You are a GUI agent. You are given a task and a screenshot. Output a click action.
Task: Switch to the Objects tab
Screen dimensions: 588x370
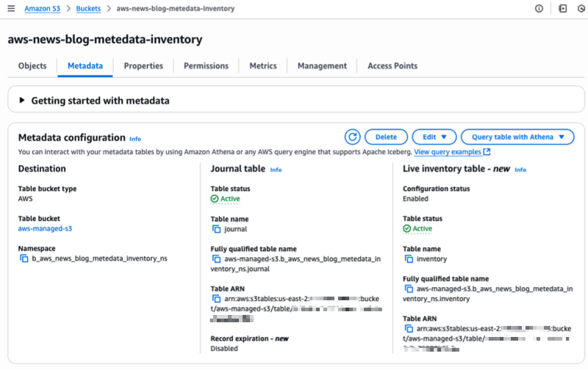(32, 66)
